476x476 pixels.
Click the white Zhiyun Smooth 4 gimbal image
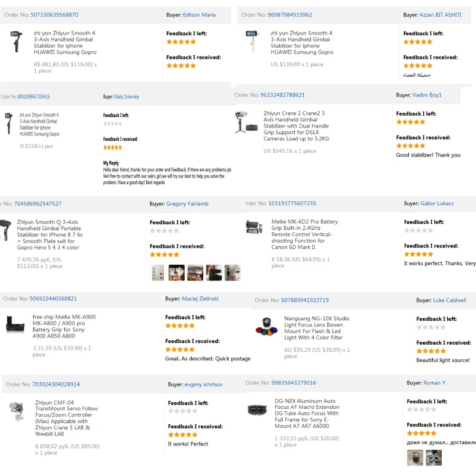(x=251, y=40)
